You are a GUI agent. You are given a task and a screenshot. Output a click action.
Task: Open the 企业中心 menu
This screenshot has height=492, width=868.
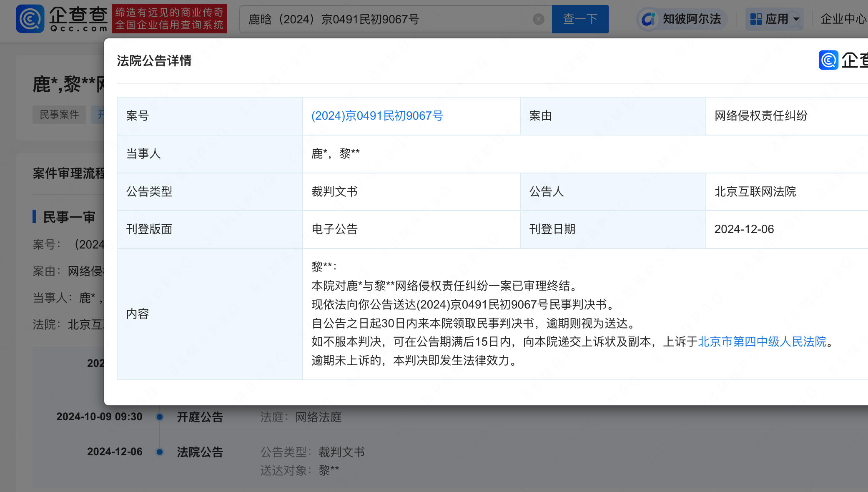pos(843,19)
